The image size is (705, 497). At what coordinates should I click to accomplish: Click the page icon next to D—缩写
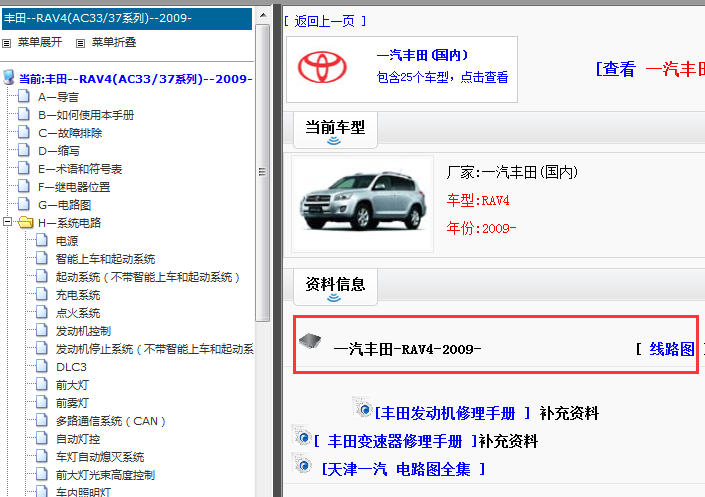pos(24,150)
